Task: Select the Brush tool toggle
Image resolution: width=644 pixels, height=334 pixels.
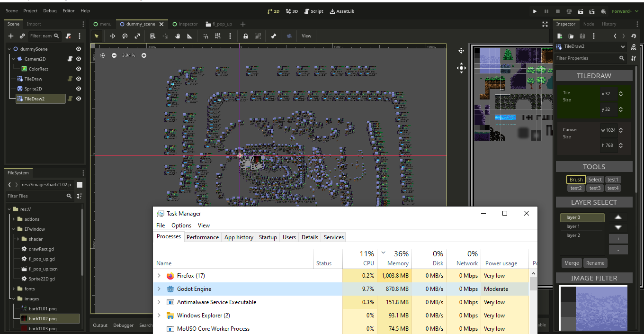Action: 576,180
